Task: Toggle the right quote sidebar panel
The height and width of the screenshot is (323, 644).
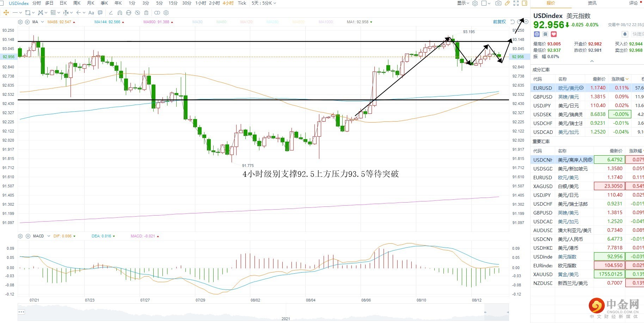Action: [x=525, y=3]
